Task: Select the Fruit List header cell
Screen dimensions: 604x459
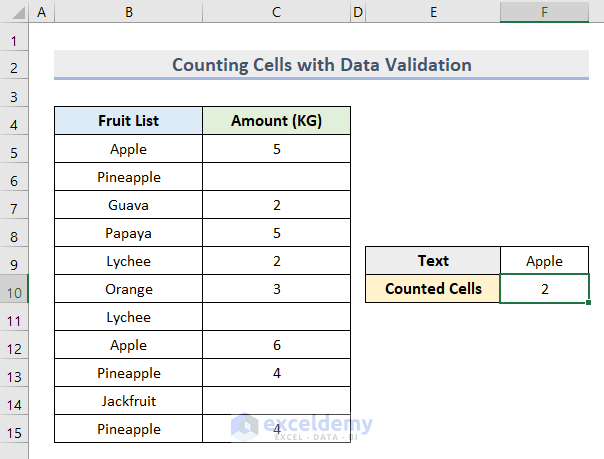Action: (129, 121)
